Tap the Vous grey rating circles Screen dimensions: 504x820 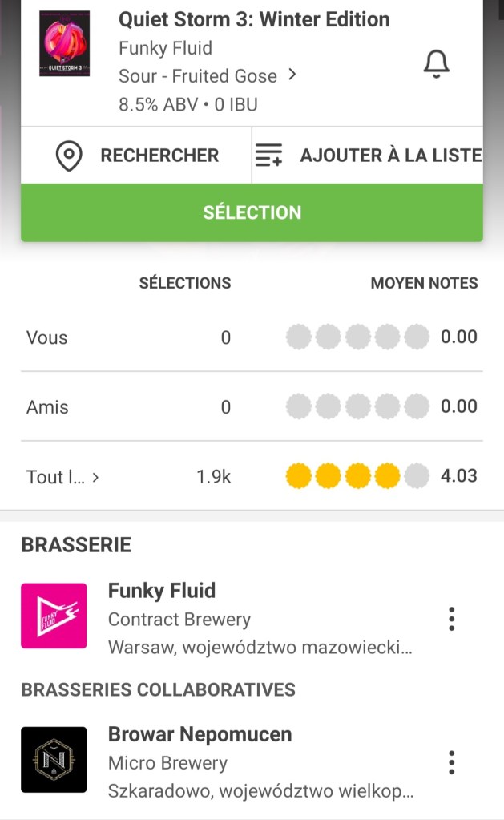click(x=357, y=337)
